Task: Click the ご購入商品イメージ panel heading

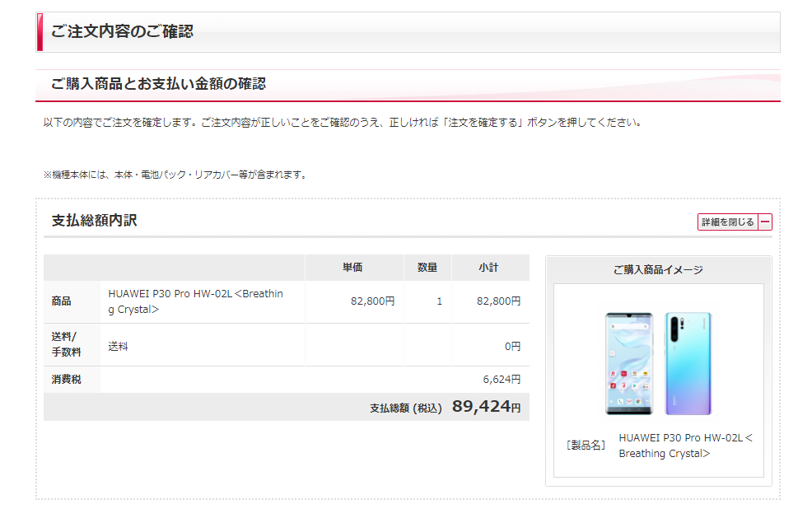Action: 658,270
